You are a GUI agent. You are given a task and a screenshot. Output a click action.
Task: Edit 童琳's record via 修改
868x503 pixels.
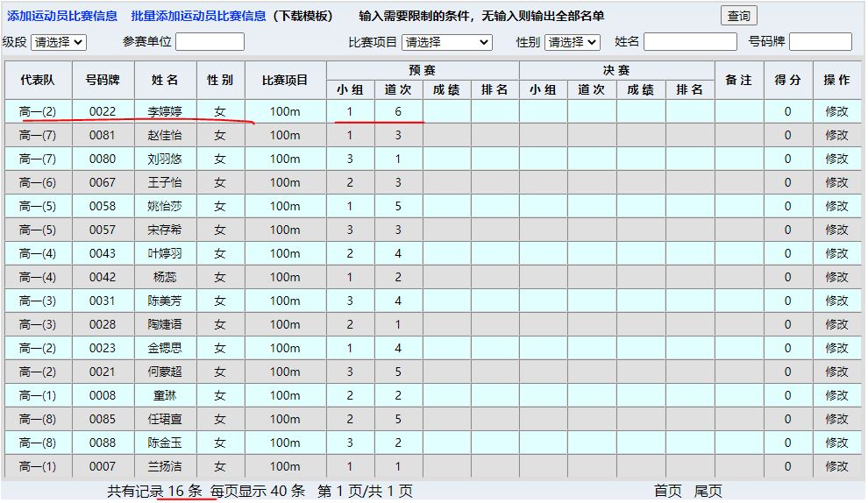click(x=836, y=395)
